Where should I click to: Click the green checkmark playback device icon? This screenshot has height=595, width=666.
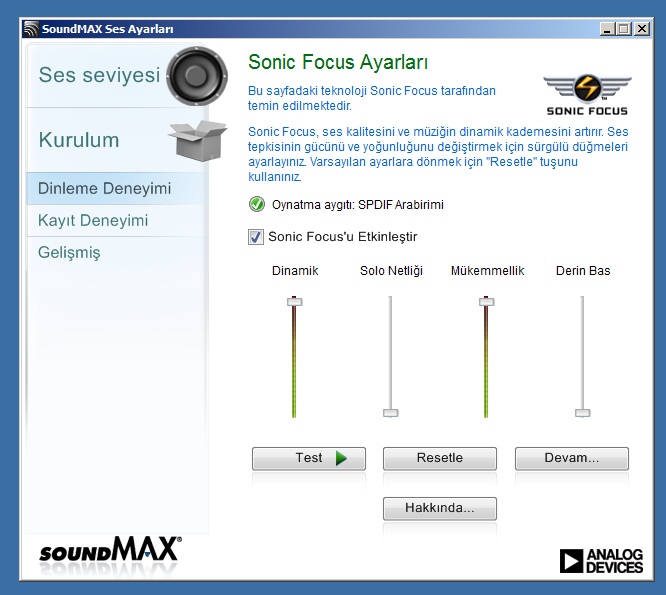point(257,204)
